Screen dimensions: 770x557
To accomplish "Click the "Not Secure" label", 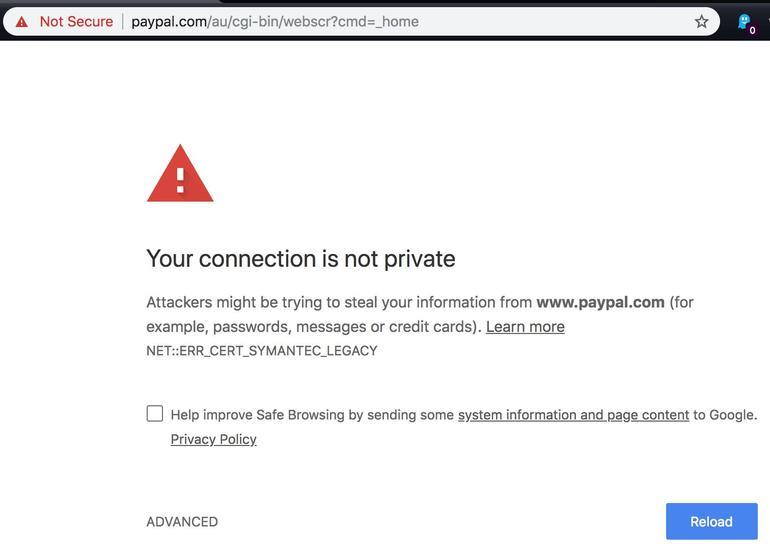I will click(x=76, y=22).
